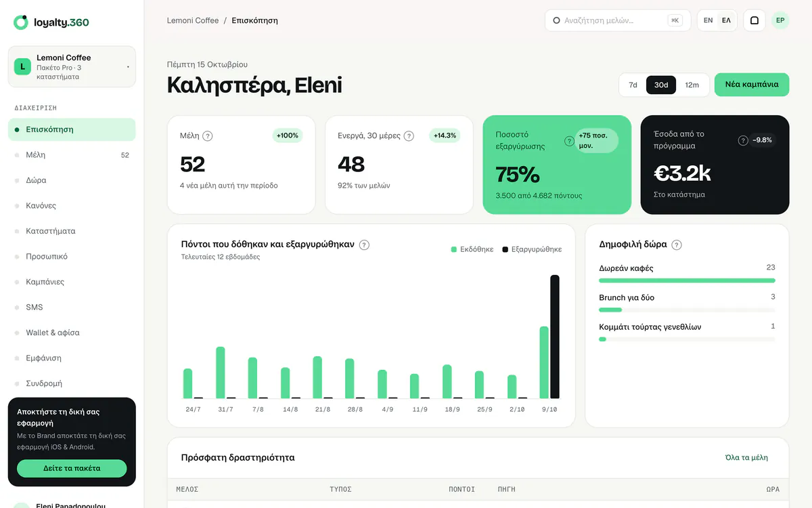Click the +75 ποσ. μον. badge
This screenshot has width=812, height=508.
tap(596, 140)
